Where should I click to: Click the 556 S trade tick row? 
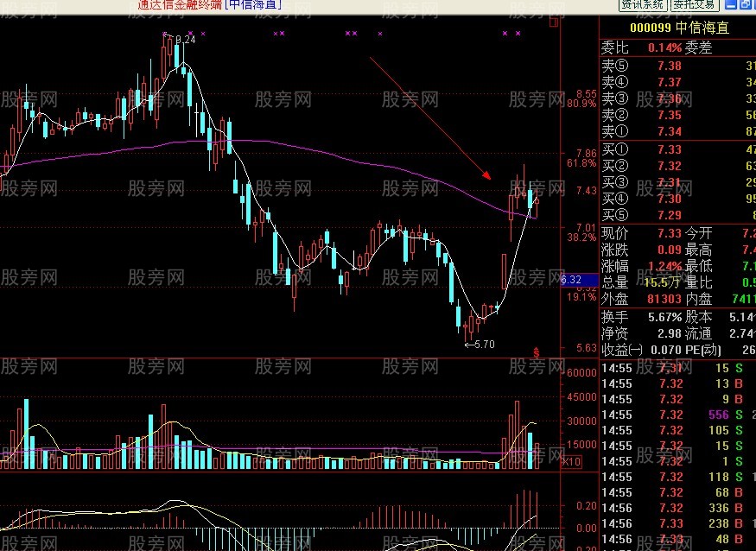(x=678, y=415)
